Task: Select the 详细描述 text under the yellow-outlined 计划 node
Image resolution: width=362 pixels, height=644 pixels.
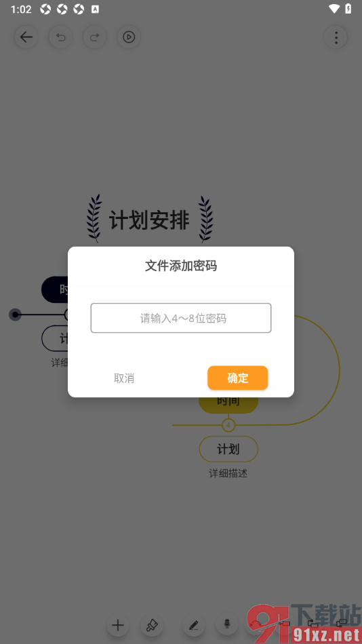Action: (x=228, y=474)
